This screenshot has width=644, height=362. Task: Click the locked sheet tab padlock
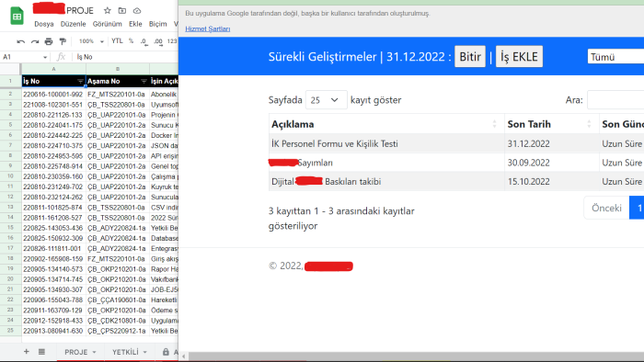[166, 352]
